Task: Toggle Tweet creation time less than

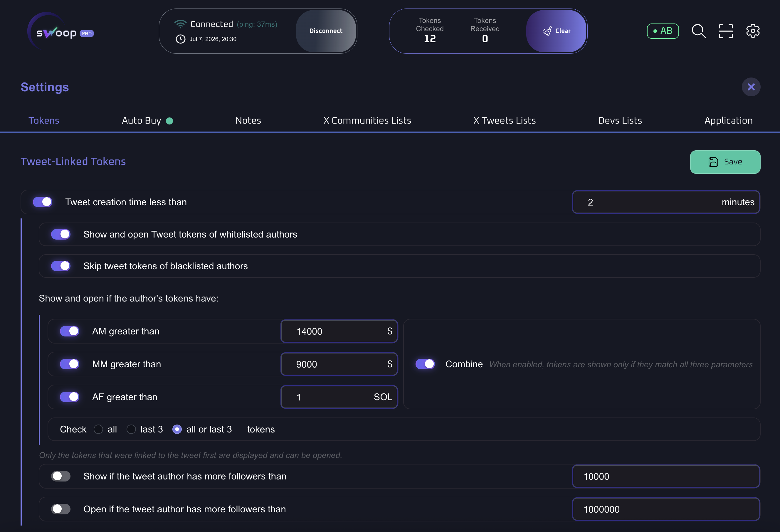Action: (x=43, y=202)
